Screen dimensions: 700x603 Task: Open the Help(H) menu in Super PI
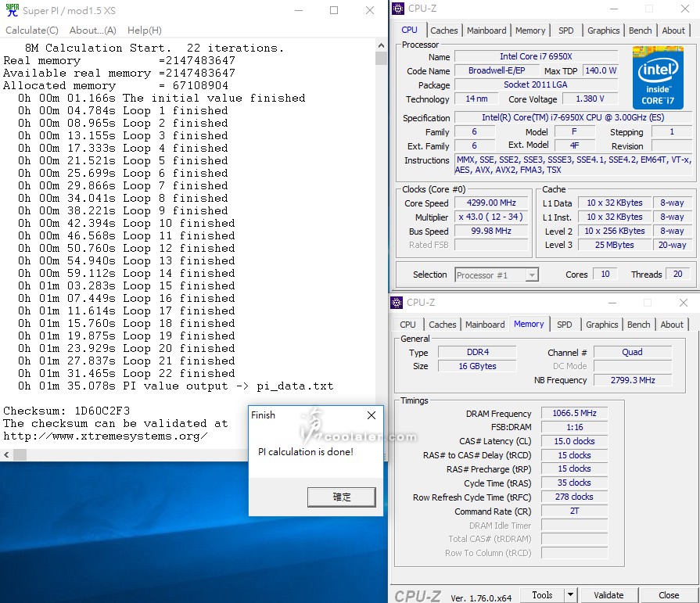point(144,31)
